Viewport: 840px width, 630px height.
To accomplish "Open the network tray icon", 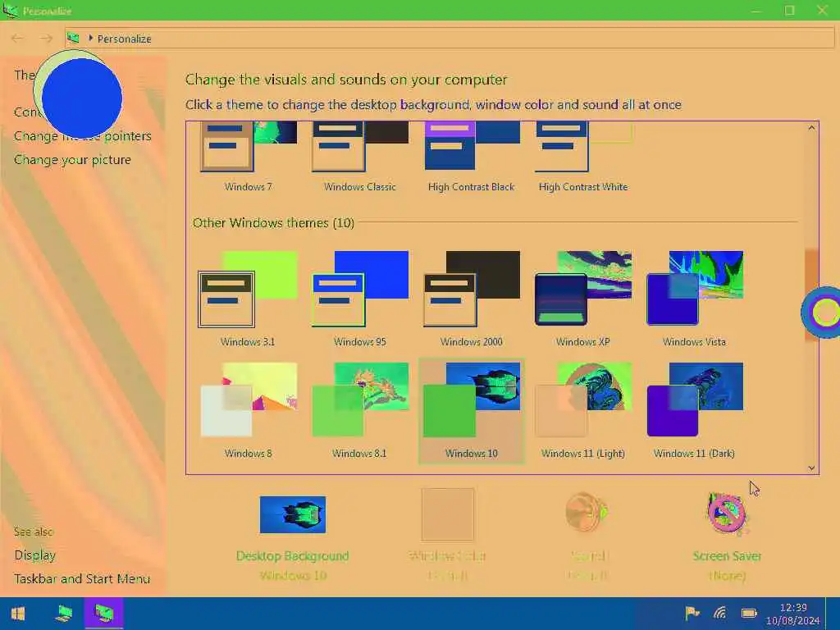I will point(720,613).
